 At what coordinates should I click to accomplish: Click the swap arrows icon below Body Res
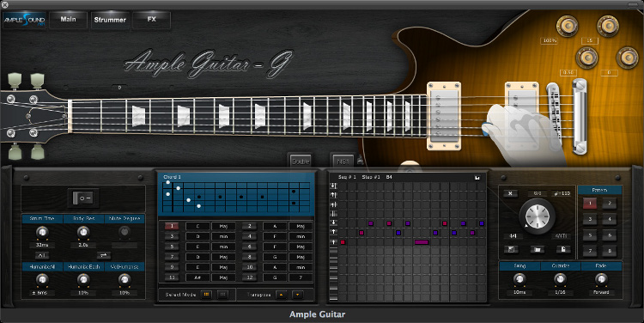coord(104,256)
